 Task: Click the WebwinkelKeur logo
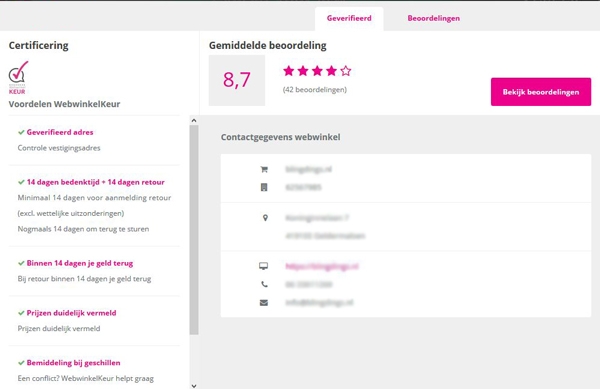tap(18, 77)
